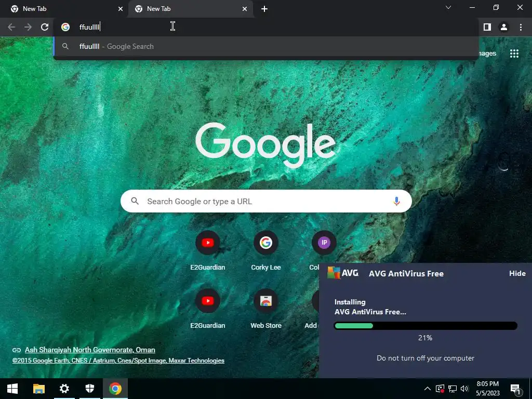This screenshot has height=399, width=532.
Task: Open the Chrome three-dot menu
Action: (521, 27)
